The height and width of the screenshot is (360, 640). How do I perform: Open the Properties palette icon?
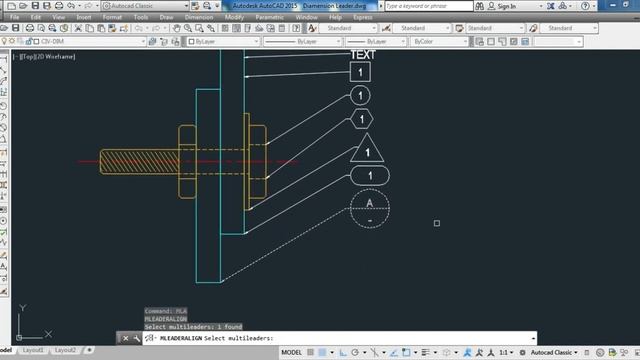[225, 28]
